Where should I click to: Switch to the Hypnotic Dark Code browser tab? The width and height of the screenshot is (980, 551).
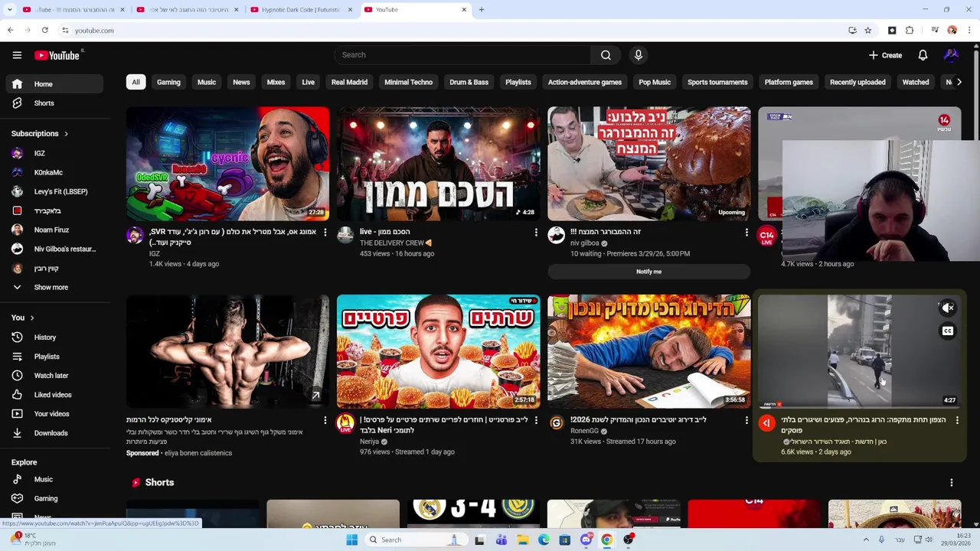point(300,10)
